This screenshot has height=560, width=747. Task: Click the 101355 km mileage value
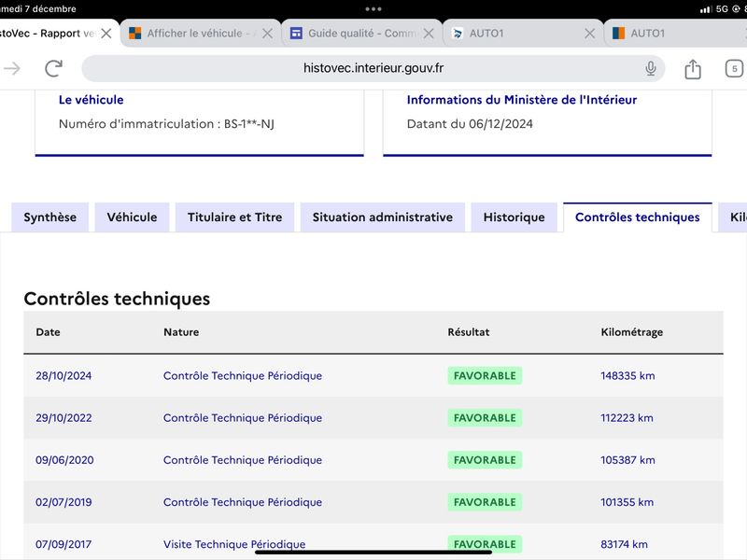pyautogui.click(x=627, y=502)
